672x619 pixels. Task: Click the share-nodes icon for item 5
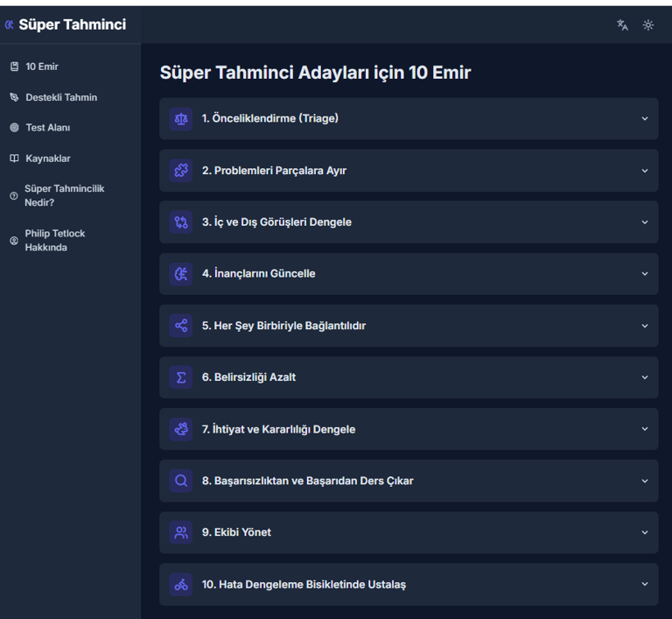181,326
